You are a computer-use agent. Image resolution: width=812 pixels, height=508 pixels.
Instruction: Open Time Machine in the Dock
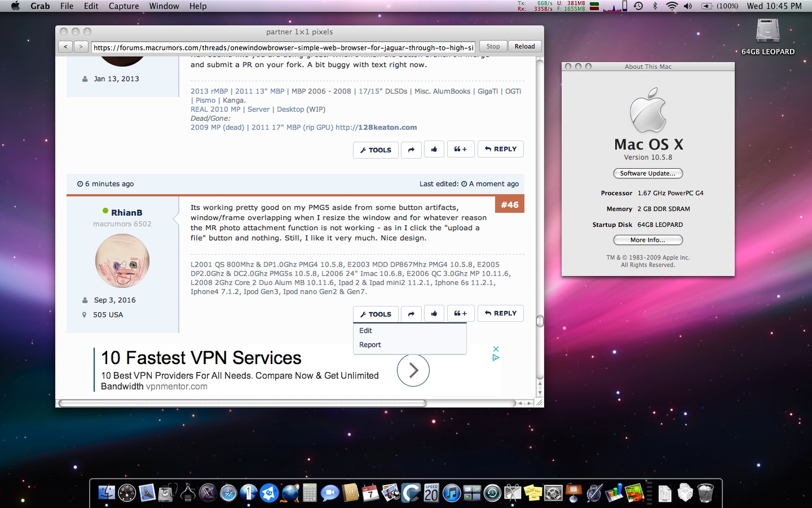[492, 493]
